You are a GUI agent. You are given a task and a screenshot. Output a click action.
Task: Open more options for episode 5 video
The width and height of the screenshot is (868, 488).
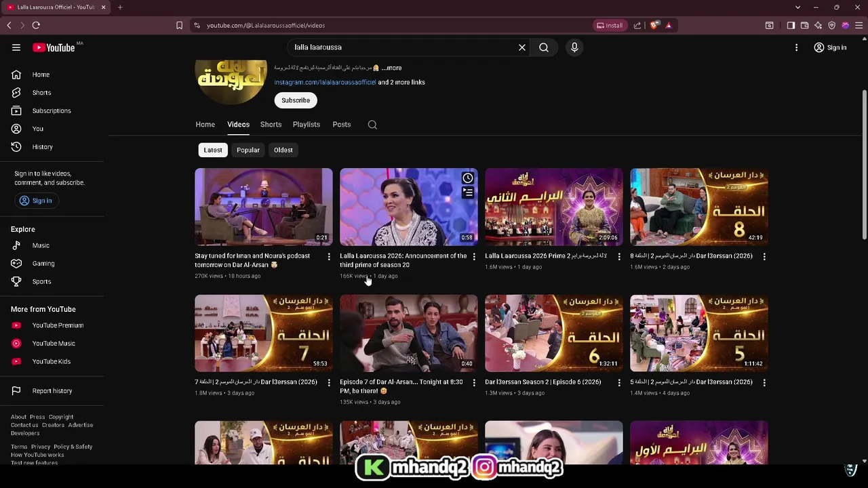[764, 383]
